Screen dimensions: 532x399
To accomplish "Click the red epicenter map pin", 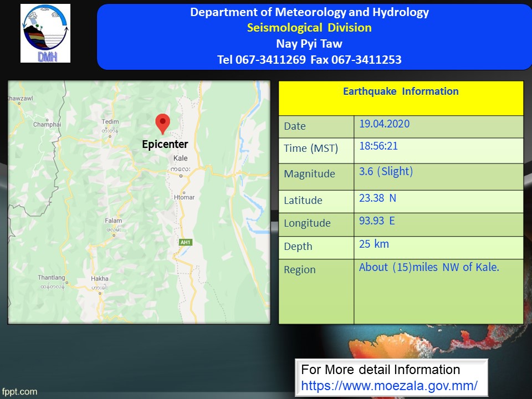I will point(162,124).
